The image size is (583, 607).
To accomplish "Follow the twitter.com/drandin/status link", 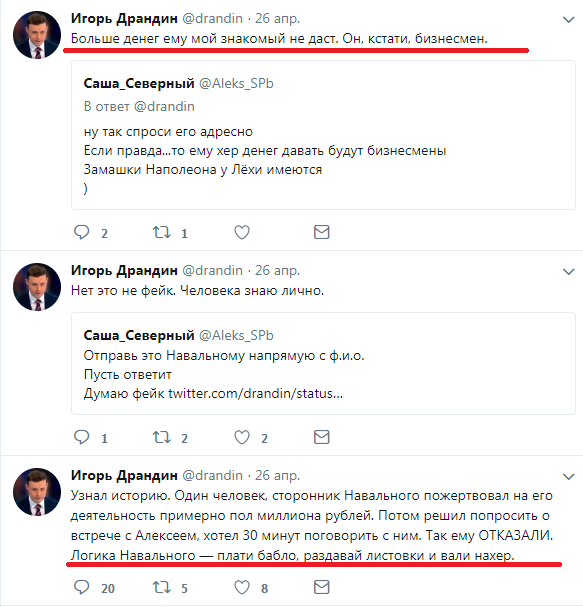I will coord(255,394).
